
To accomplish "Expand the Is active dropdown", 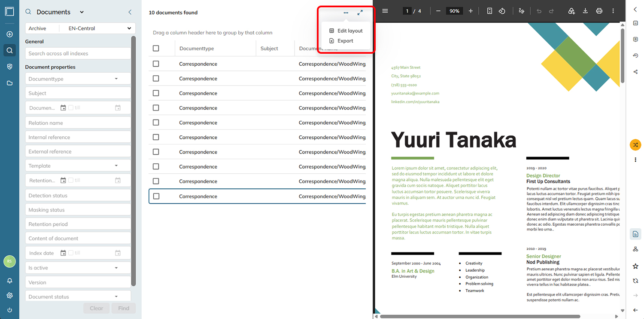I will point(116,268).
